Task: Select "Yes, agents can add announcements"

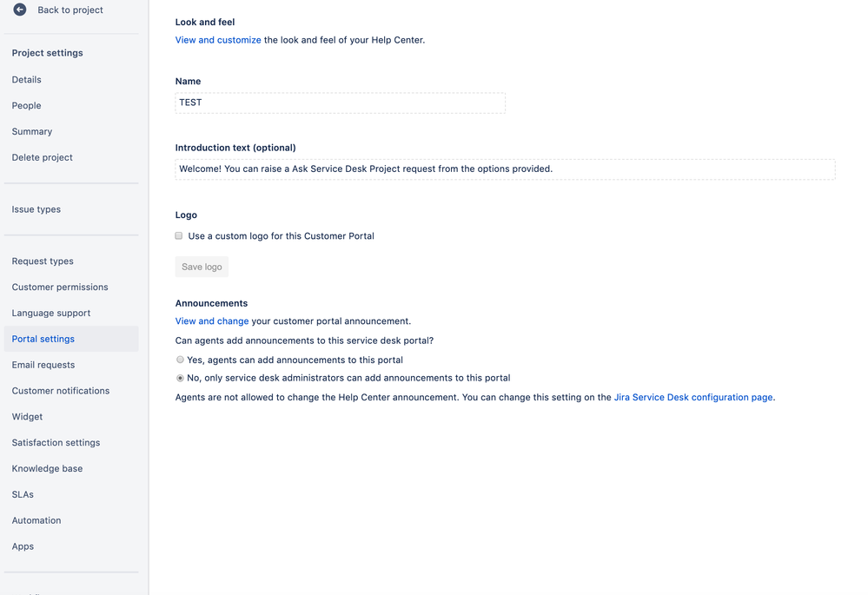Action: pos(180,359)
